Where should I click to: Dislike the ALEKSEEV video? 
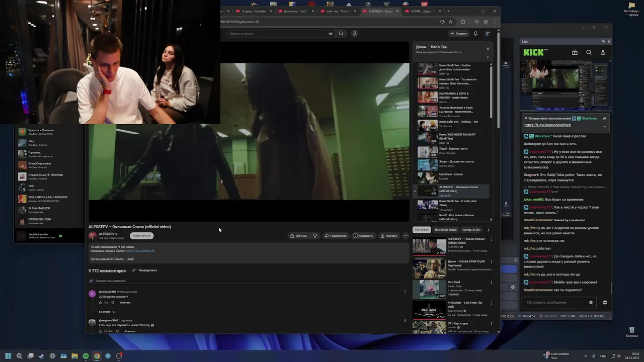[315, 236]
